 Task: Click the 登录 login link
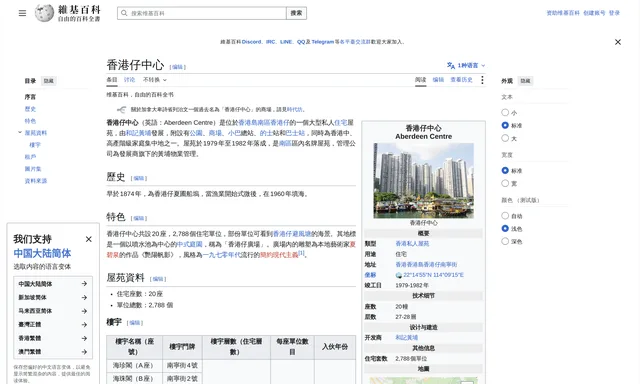coord(614,13)
